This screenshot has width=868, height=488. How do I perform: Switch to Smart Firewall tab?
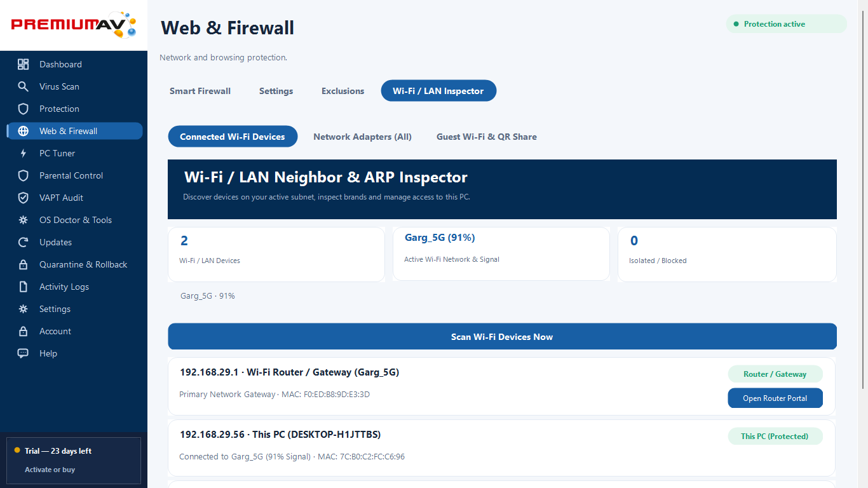tap(200, 91)
